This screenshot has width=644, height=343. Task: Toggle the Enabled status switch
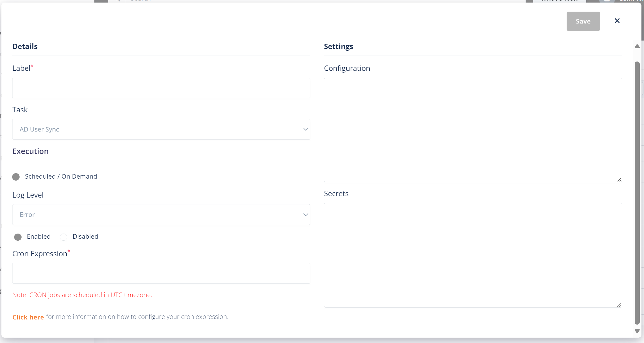(18, 236)
